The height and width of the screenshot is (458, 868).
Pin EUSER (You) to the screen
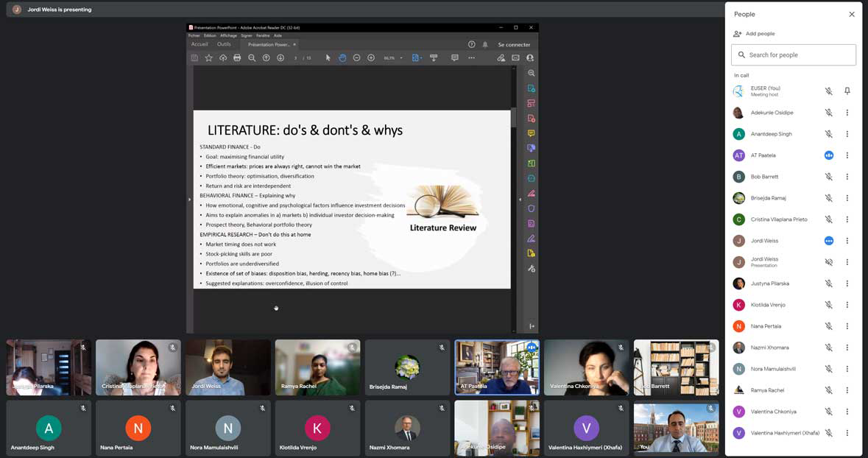847,91
